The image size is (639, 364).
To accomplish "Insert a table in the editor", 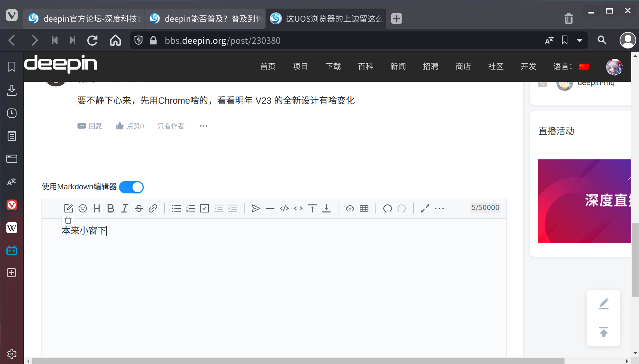I will tap(364, 208).
